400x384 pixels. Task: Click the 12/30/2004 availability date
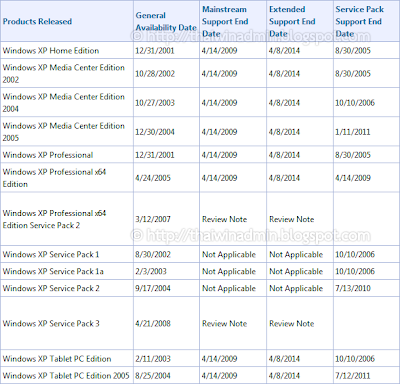[x=155, y=132]
